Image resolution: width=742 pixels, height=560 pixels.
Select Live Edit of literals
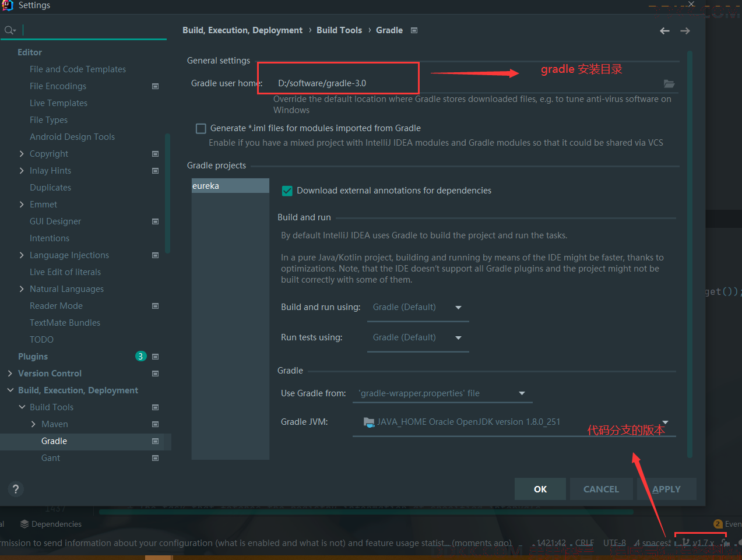tap(65, 272)
